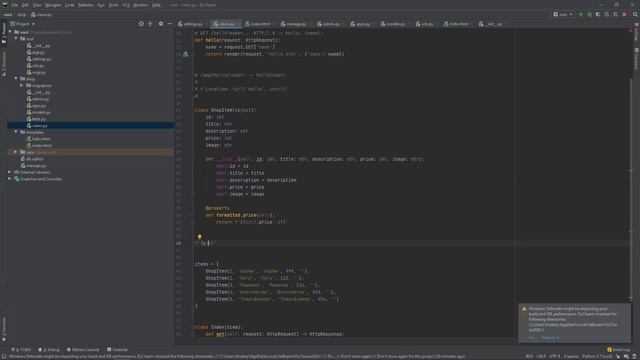Click the class ShopItem line in editor
The height and width of the screenshot is (360, 640).
pyautogui.click(x=225, y=110)
